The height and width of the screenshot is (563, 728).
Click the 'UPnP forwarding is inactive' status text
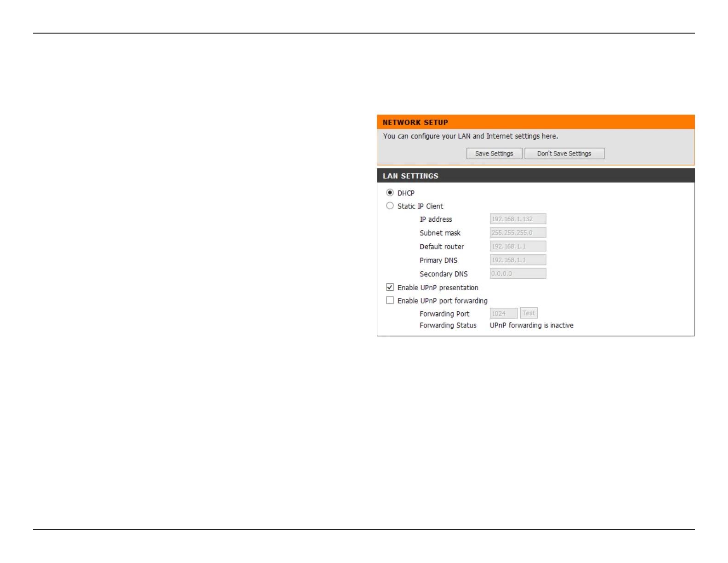[532, 325]
